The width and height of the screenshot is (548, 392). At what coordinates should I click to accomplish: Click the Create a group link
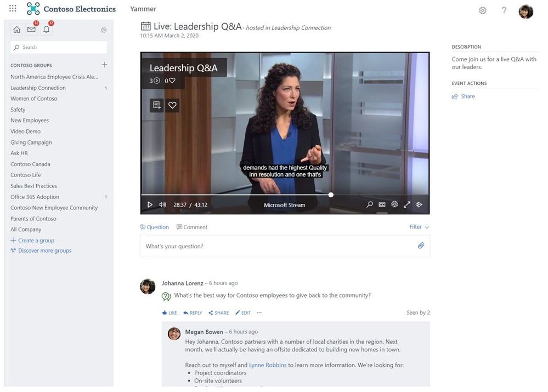[32, 240]
